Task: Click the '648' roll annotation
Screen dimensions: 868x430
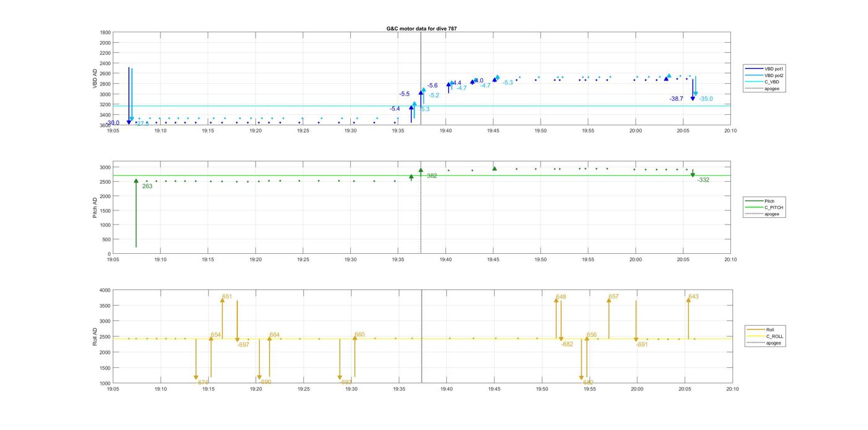Action: (561, 297)
